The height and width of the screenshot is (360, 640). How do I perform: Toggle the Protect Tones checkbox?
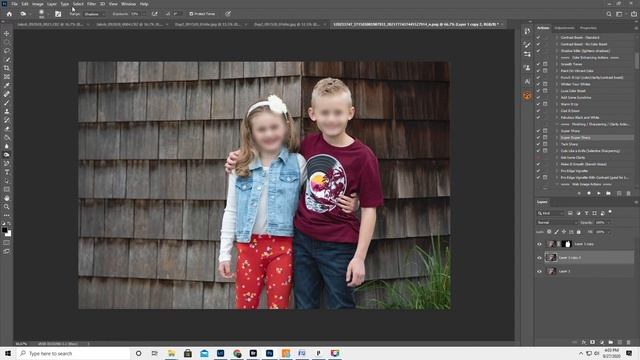click(191, 14)
